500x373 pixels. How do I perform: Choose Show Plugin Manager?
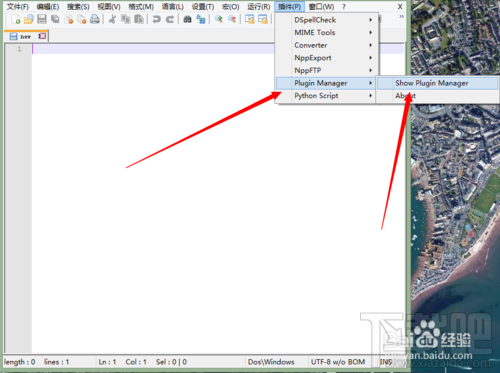click(x=438, y=83)
